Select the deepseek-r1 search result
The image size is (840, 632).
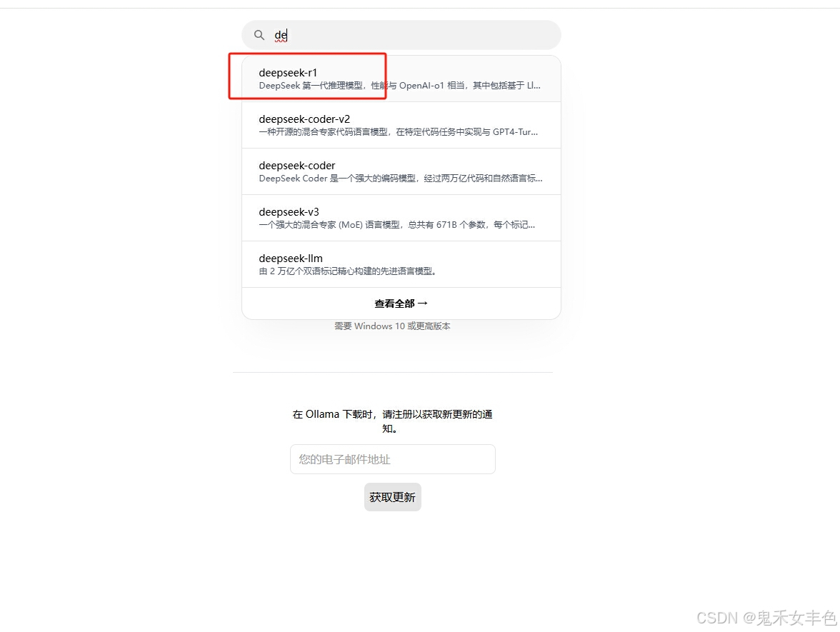click(x=401, y=79)
